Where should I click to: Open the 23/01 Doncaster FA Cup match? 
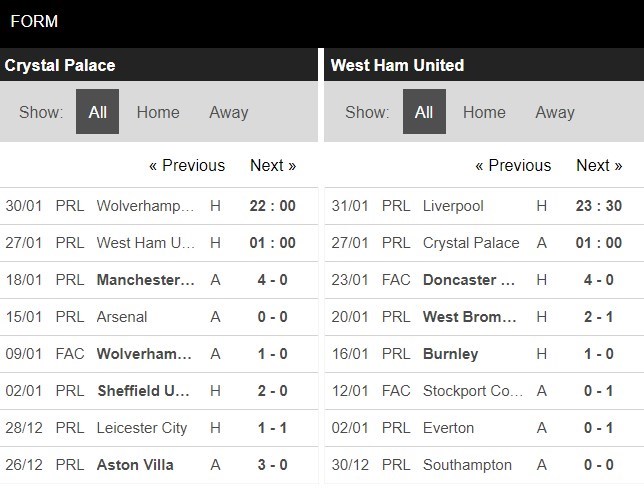pos(484,280)
